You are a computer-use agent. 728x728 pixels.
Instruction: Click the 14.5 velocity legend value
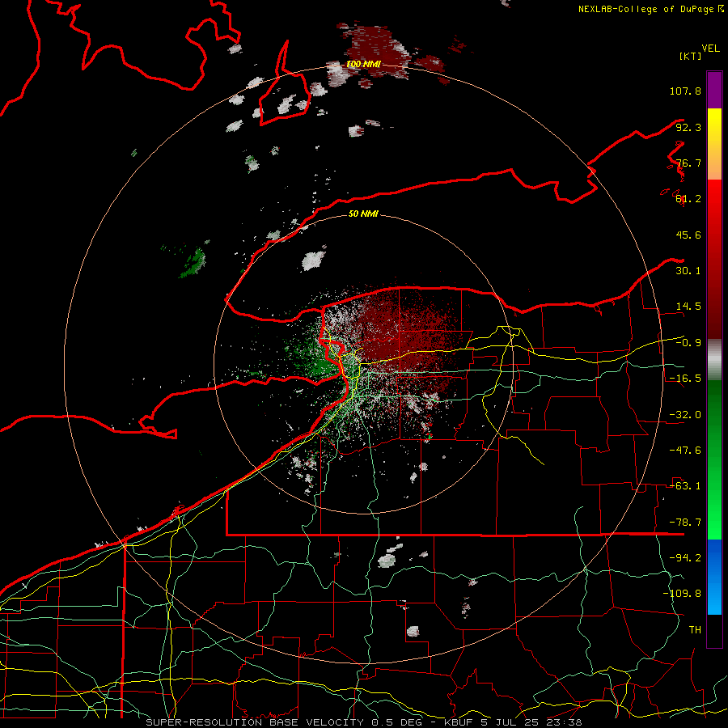[x=688, y=307]
